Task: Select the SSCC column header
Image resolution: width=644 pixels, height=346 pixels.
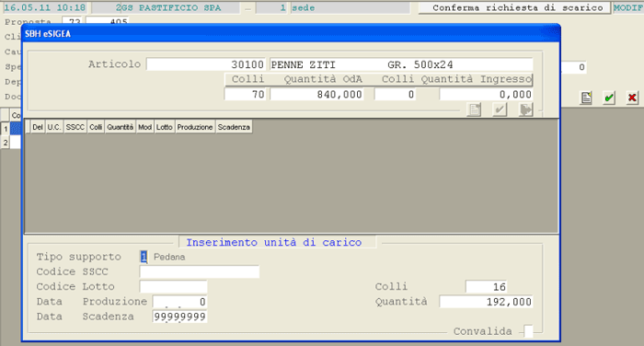Action: (75, 127)
